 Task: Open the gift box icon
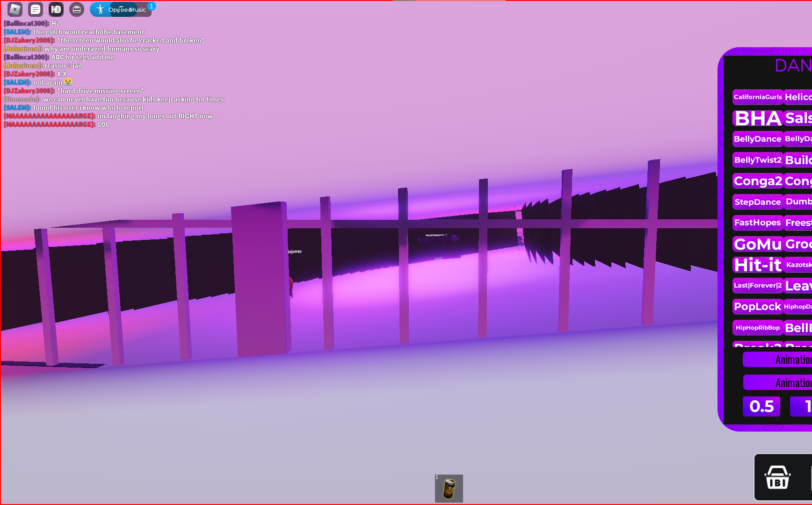[x=77, y=9]
